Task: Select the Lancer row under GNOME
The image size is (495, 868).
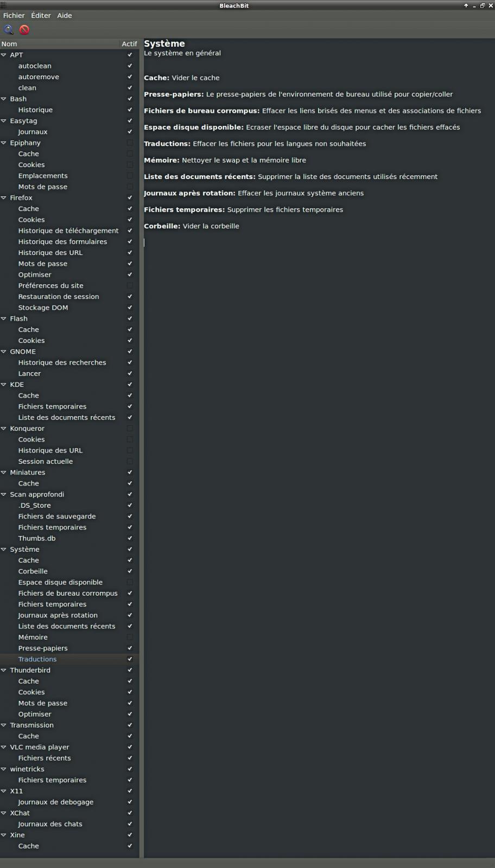Action: (x=69, y=373)
